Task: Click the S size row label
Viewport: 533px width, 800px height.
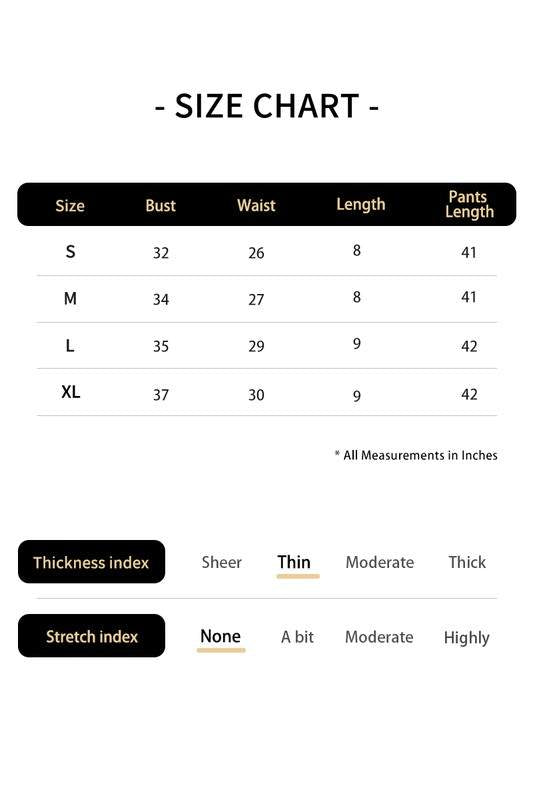Action: 70,252
